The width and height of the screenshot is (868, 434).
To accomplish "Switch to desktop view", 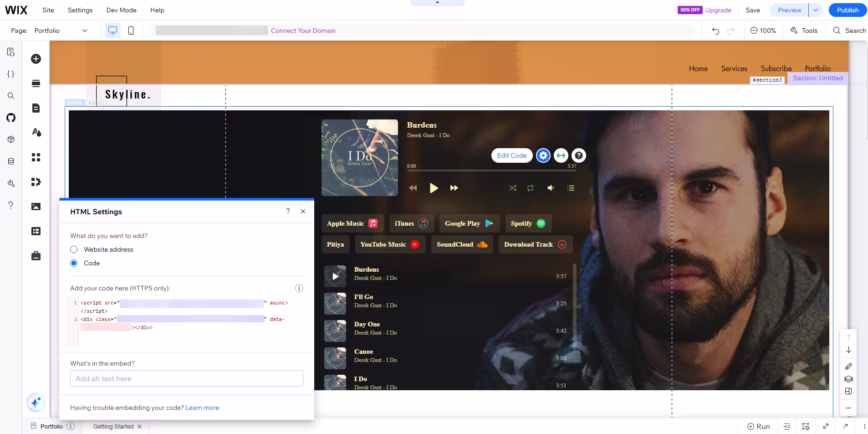I will 112,31.
